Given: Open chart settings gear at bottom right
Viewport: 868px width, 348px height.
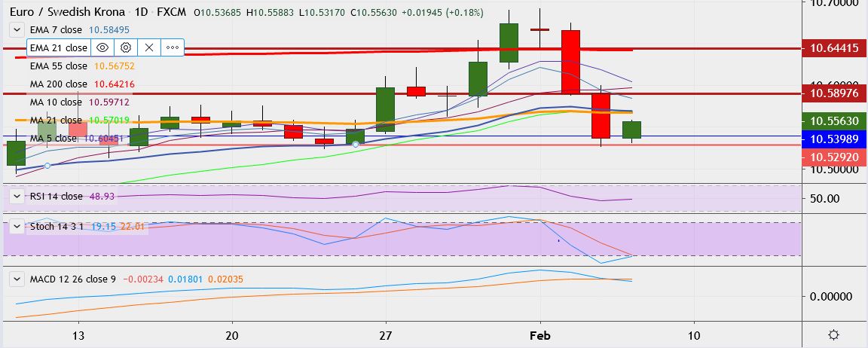Looking at the screenshot, I should tap(833, 334).
